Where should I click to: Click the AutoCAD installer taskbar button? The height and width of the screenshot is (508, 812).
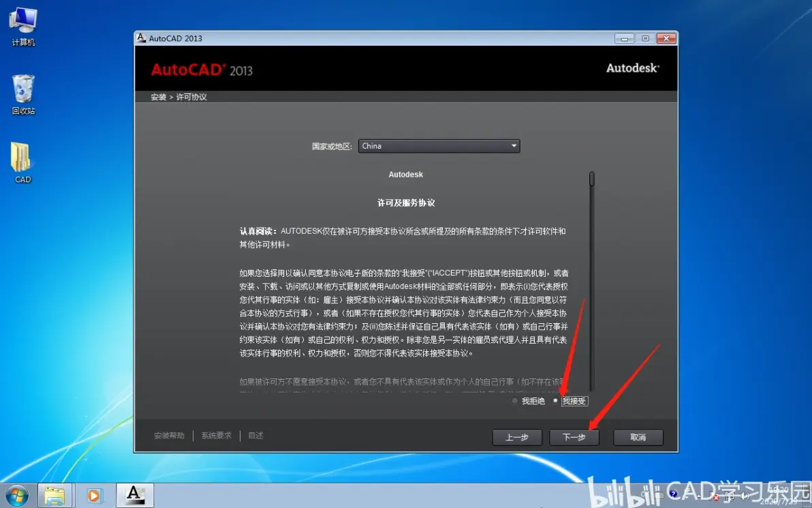(x=135, y=496)
